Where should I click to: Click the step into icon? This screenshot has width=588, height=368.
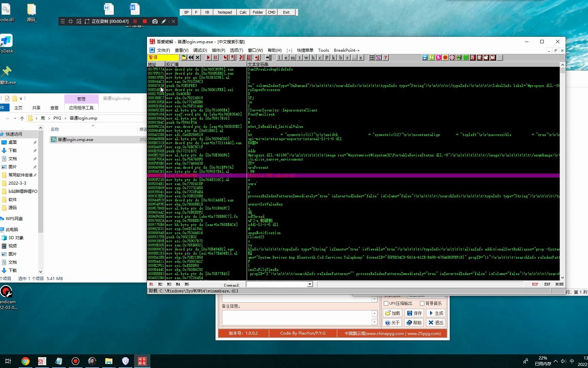pyautogui.click(x=226, y=58)
